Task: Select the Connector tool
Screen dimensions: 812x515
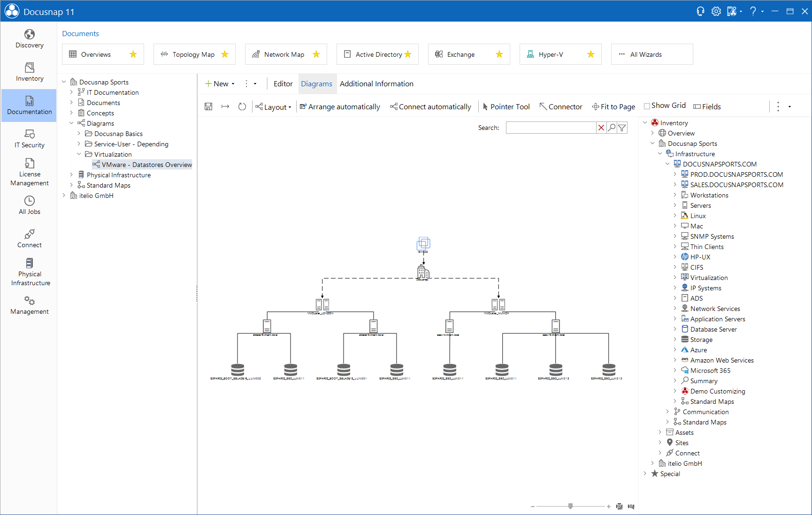Action: pyautogui.click(x=561, y=107)
